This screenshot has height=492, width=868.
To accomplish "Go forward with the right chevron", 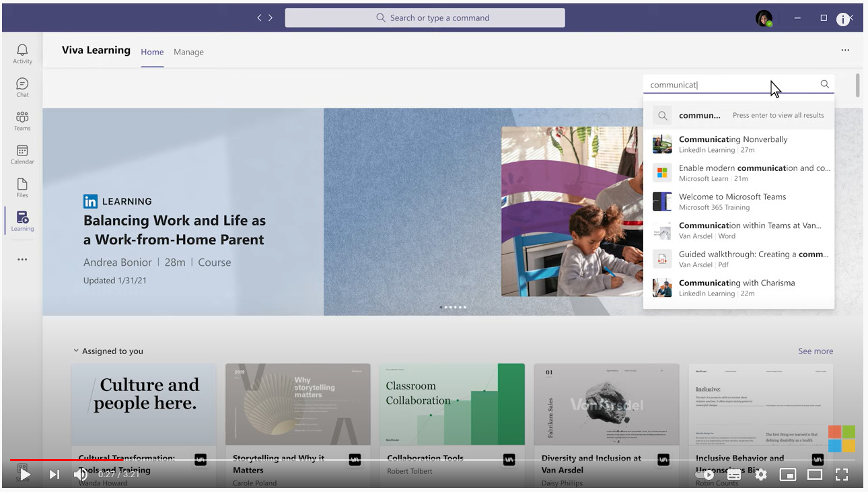I will (270, 18).
